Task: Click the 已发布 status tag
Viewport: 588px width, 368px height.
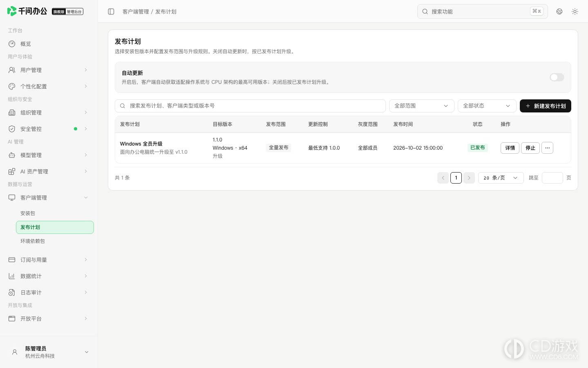Action: click(x=478, y=148)
